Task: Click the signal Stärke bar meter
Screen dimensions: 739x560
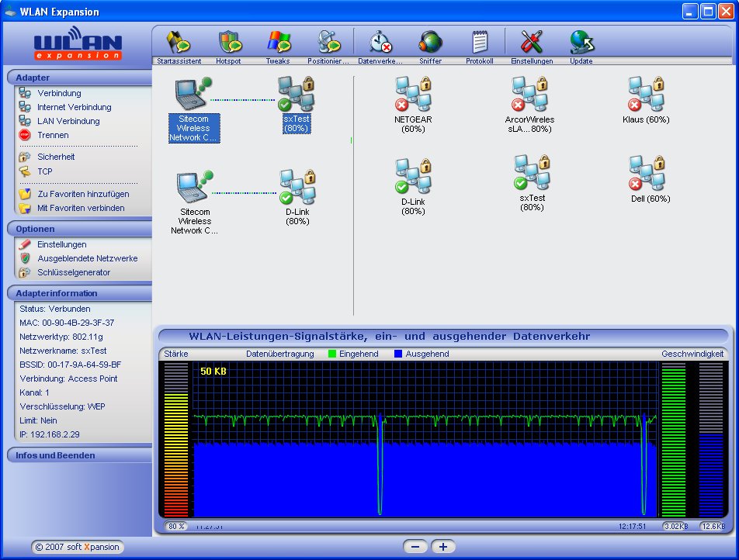Action: click(x=175, y=440)
